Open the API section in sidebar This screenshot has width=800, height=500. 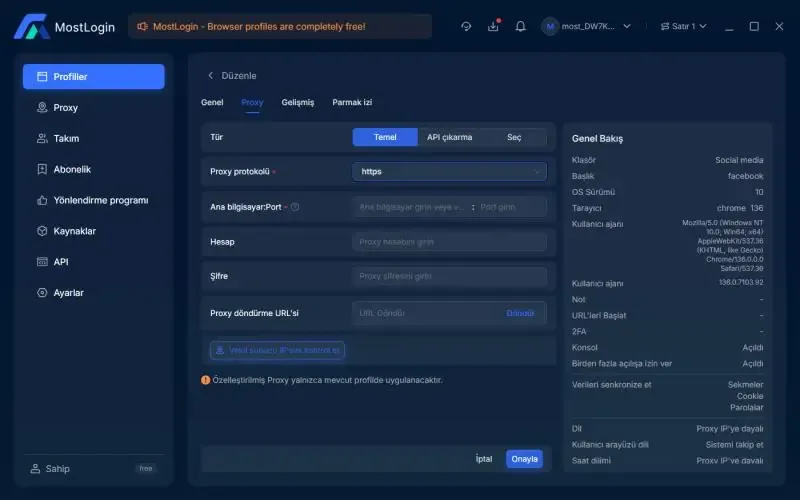(x=93, y=262)
